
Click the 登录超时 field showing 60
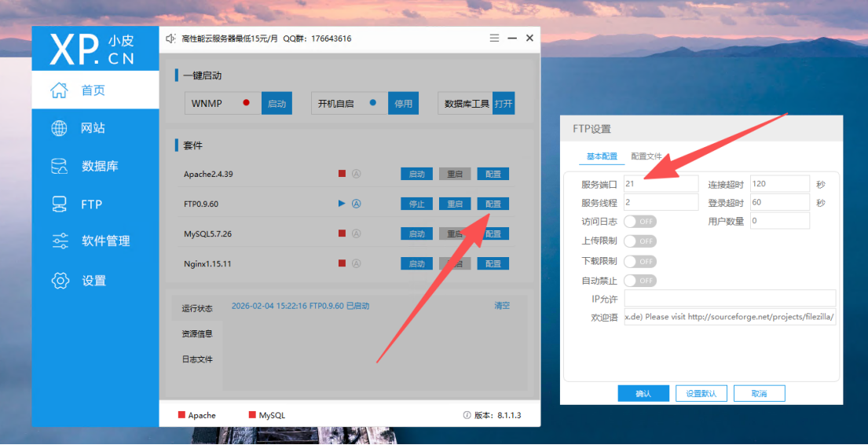click(x=780, y=202)
